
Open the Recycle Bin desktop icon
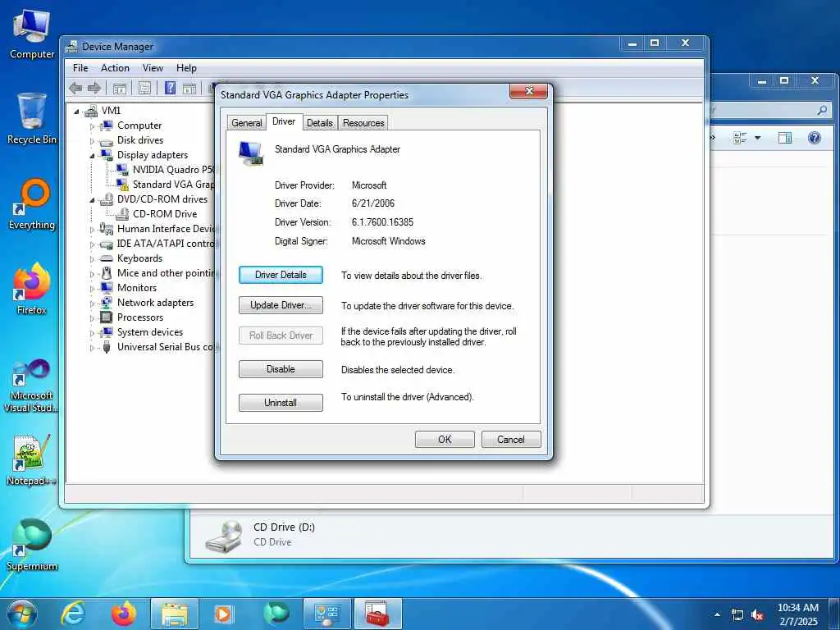tap(32, 119)
